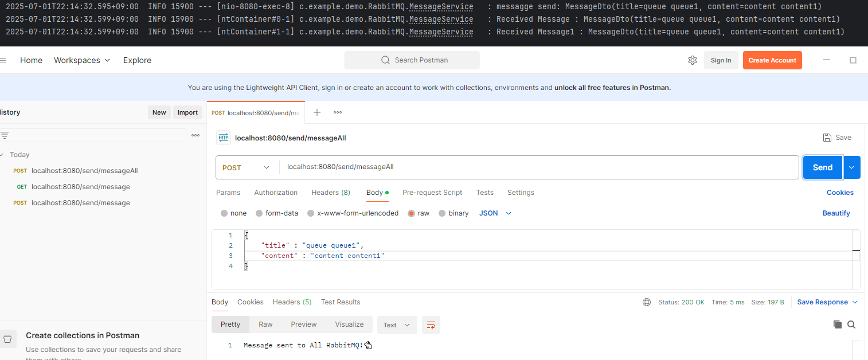Open the Cookies link beside request tabs
Screen dimensions: 868x360
840,193
